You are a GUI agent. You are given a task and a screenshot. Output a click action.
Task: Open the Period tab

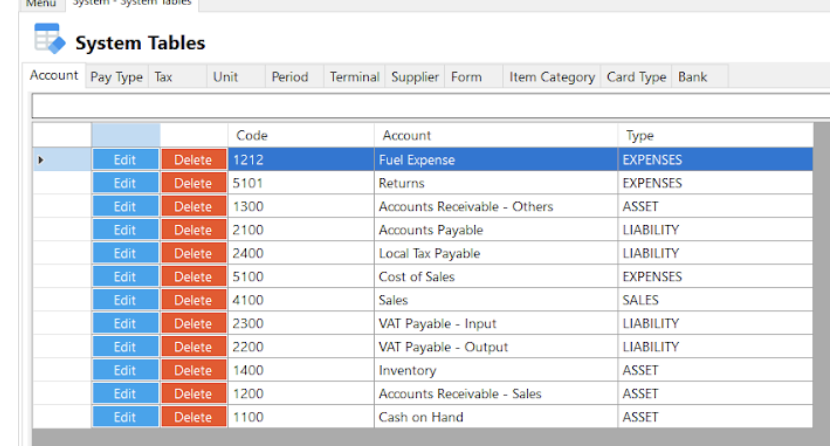[294, 77]
